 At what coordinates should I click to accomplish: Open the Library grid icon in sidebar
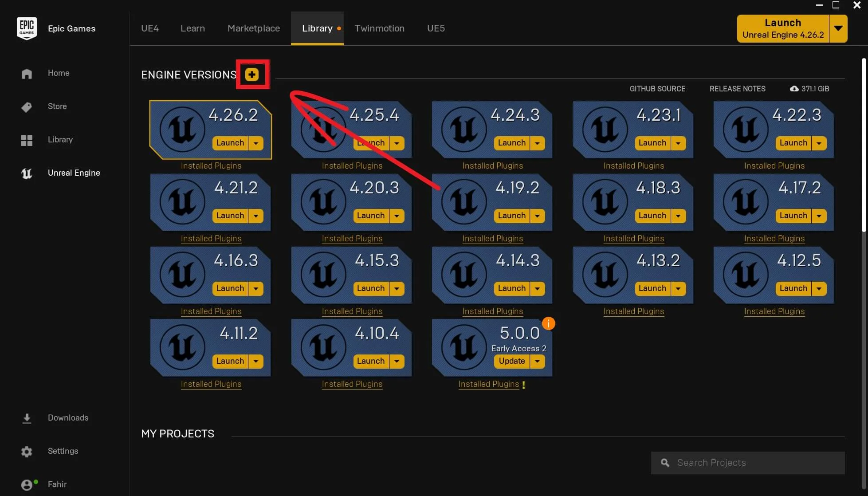27,140
